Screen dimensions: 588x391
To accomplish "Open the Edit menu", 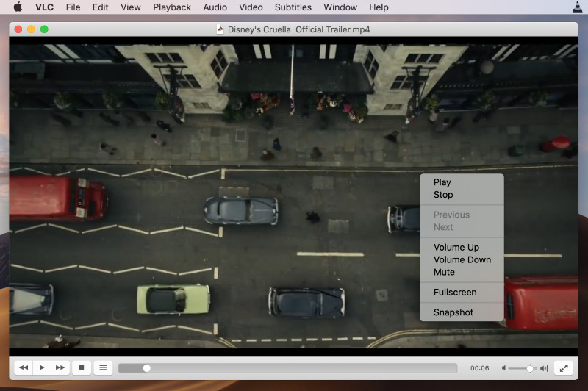I will [x=100, y=7].
